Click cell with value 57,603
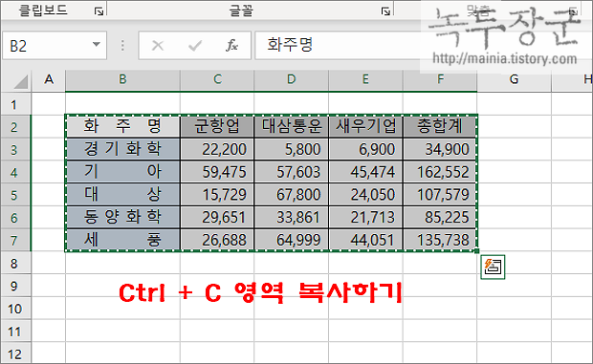The height and width of the screenshot is (364, 593). 291,172
